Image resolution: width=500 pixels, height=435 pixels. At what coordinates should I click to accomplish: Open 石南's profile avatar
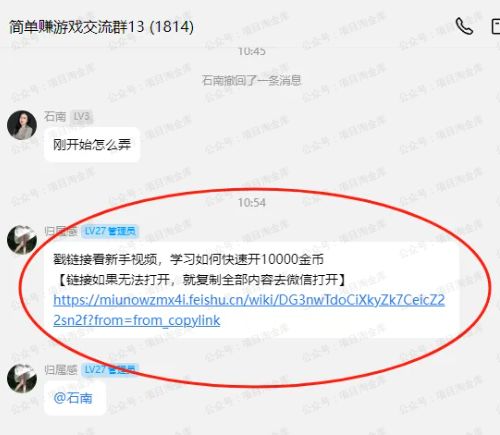[x=22, y=125]
